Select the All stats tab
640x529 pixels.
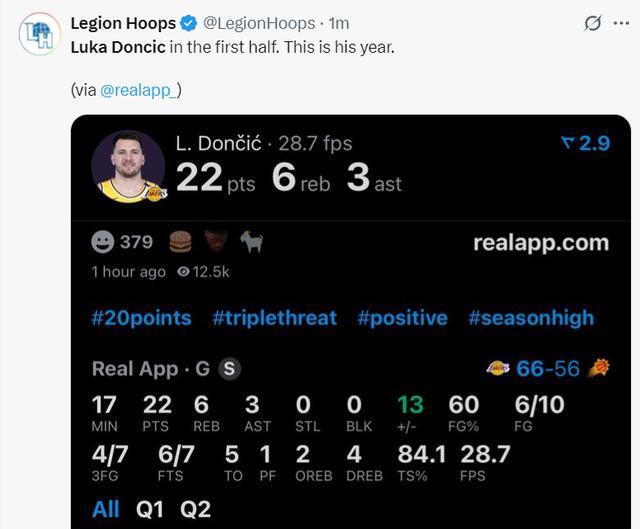click(106, 509)
